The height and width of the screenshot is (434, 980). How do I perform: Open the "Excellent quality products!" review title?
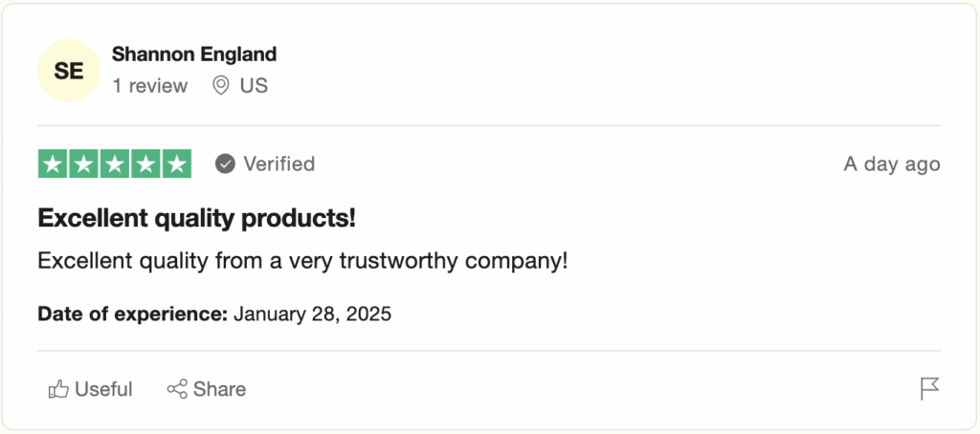coord(196,218)
